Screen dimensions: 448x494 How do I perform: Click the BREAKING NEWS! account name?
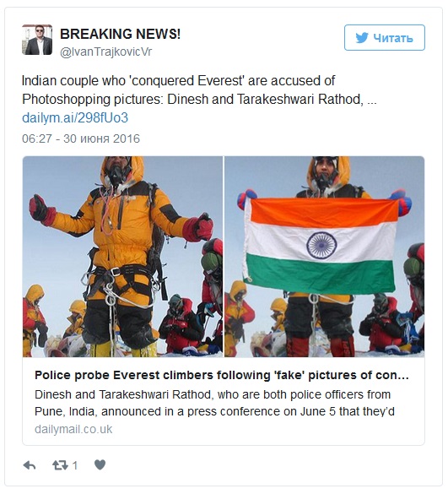click(x=121, y=34)
